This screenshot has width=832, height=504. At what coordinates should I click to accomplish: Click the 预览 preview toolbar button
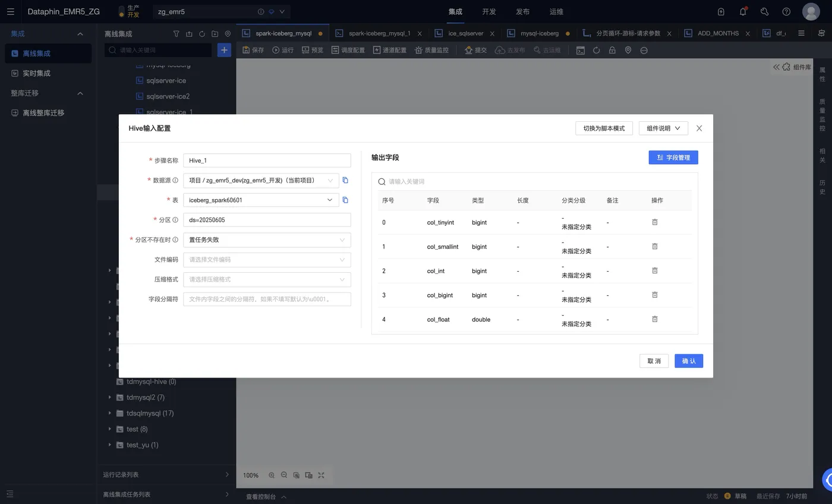pos(313,50)
